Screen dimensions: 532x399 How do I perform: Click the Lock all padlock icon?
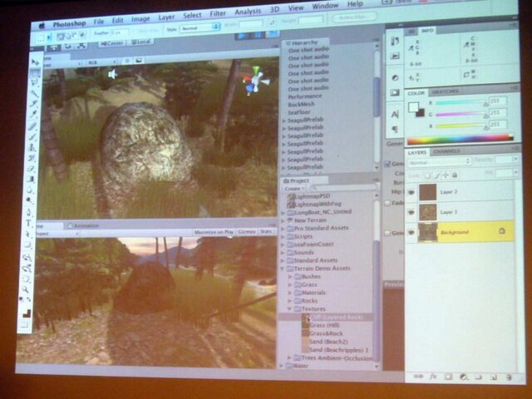[x=455, y=175]
